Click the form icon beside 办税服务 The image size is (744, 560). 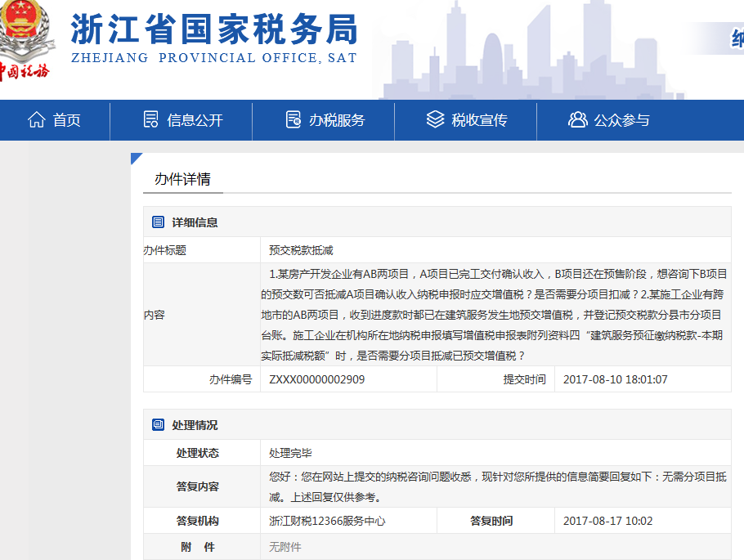click(294, 119)
